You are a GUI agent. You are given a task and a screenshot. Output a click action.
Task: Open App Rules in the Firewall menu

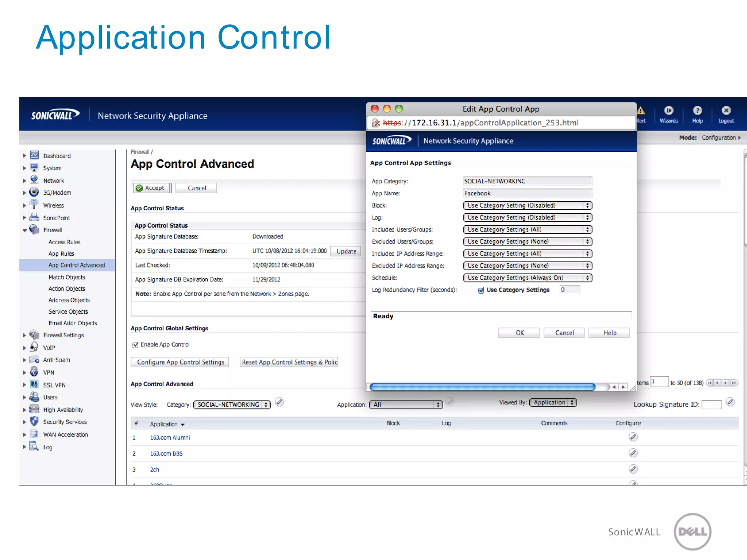coord(61,254)
